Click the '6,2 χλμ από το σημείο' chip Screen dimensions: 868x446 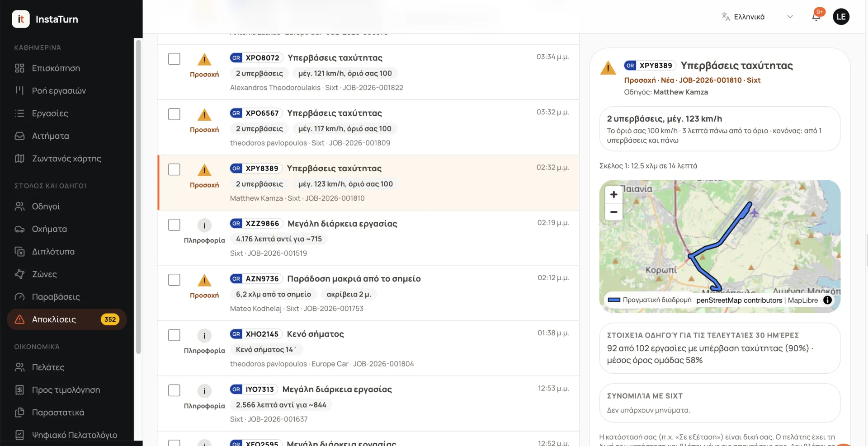[x=274, y=294]
